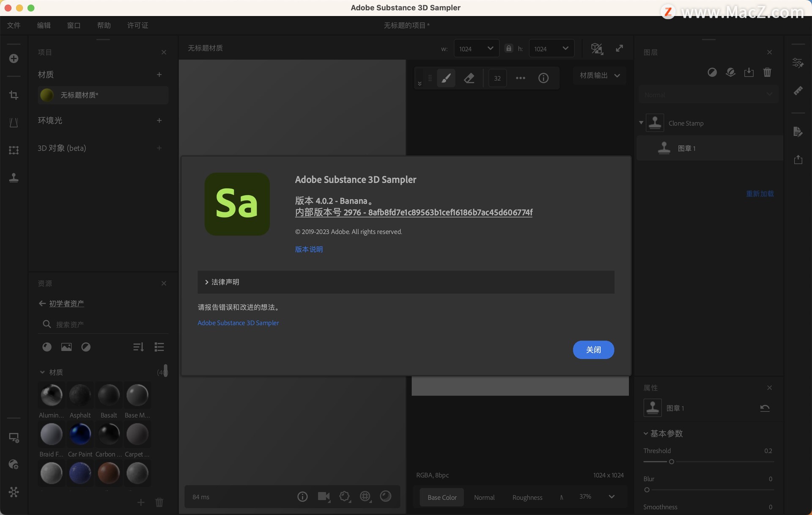
Task: Select the Eraser tool next to the brush
Action: pos(469,78)
